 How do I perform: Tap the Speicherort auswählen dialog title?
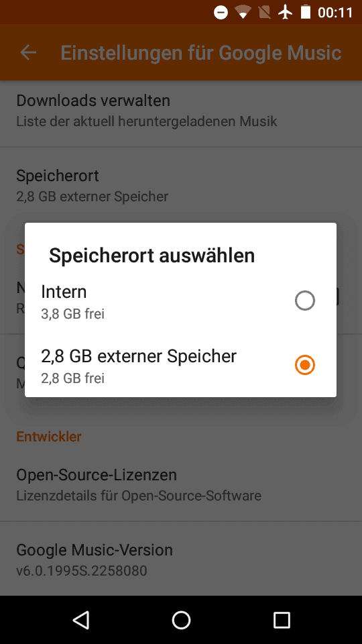(x=152, y=256)
